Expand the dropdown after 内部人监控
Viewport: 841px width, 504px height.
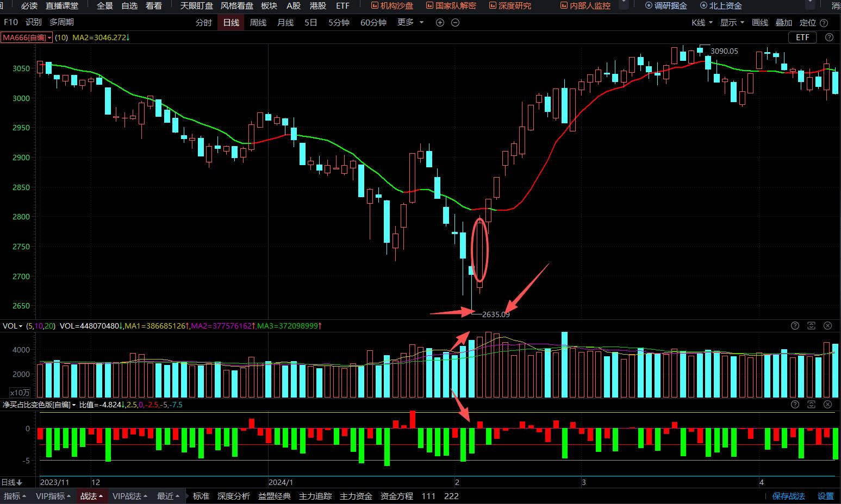tap(624, 4)
